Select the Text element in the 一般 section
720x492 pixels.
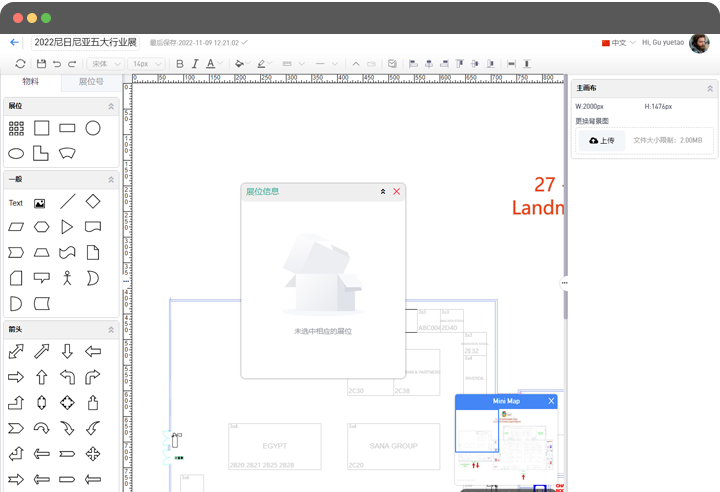(16, 203)
